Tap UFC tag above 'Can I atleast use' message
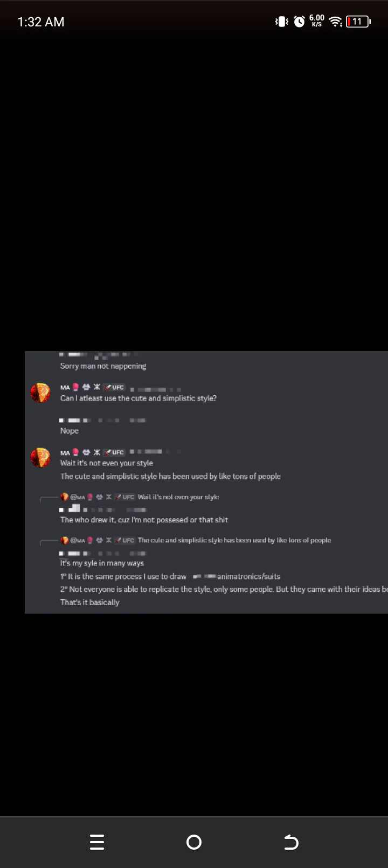Image resolution: width=388 pixels, height=868 pixels. 114,387
